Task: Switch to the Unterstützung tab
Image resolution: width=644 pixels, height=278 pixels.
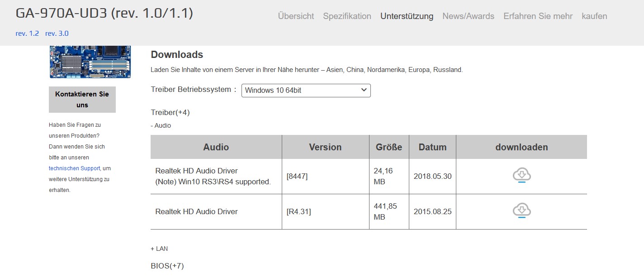Action: (407, 16)
